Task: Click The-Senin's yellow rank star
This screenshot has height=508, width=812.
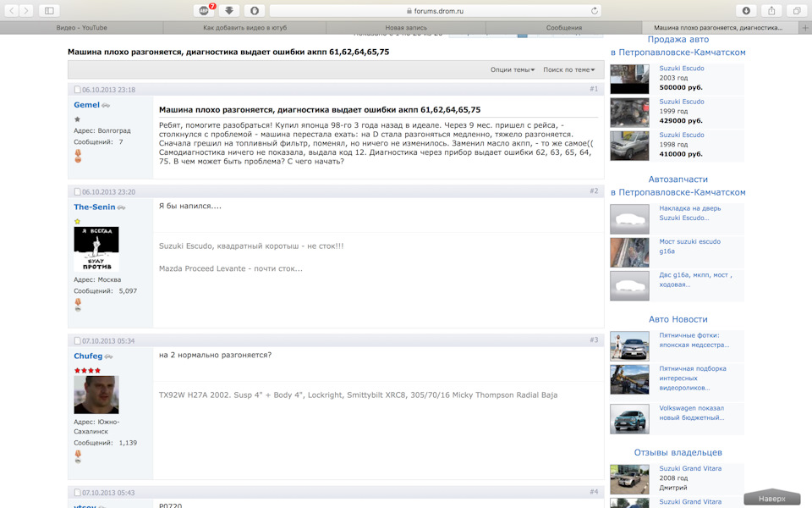Action: coord(77,221)
